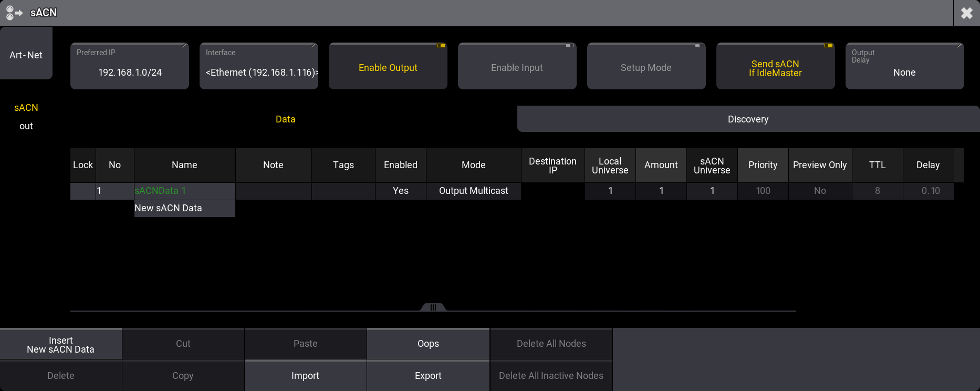This screenshot has width=980, height=391.
Task: Toggle Enable Input
Action: [x=517, y=67]
